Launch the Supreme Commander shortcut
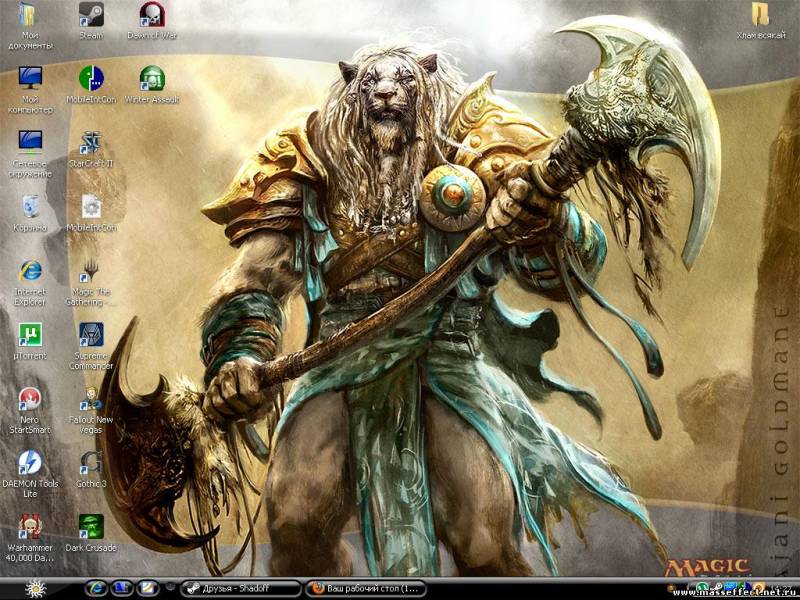Viewport: 800px width, 600px height. [91, 335]
